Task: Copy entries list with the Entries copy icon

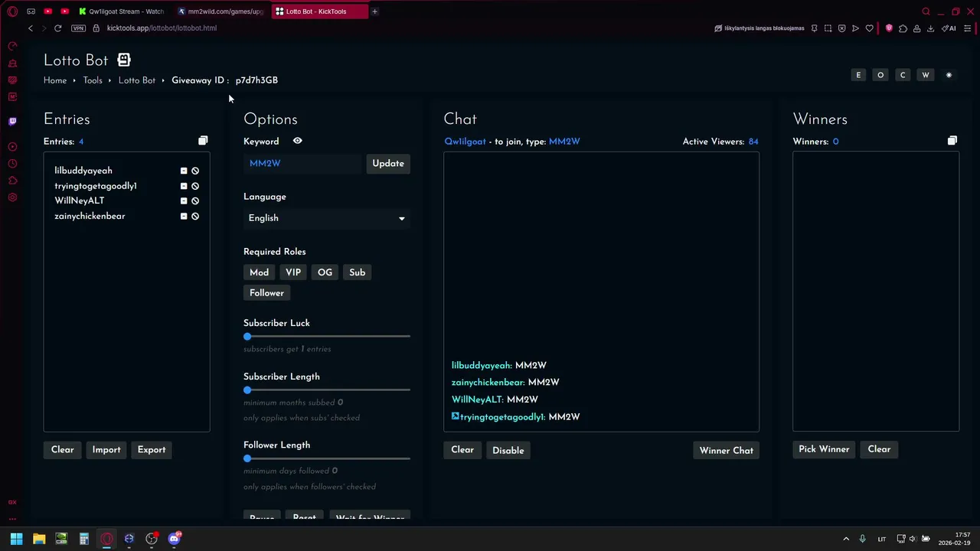Action: click(203, 141)
